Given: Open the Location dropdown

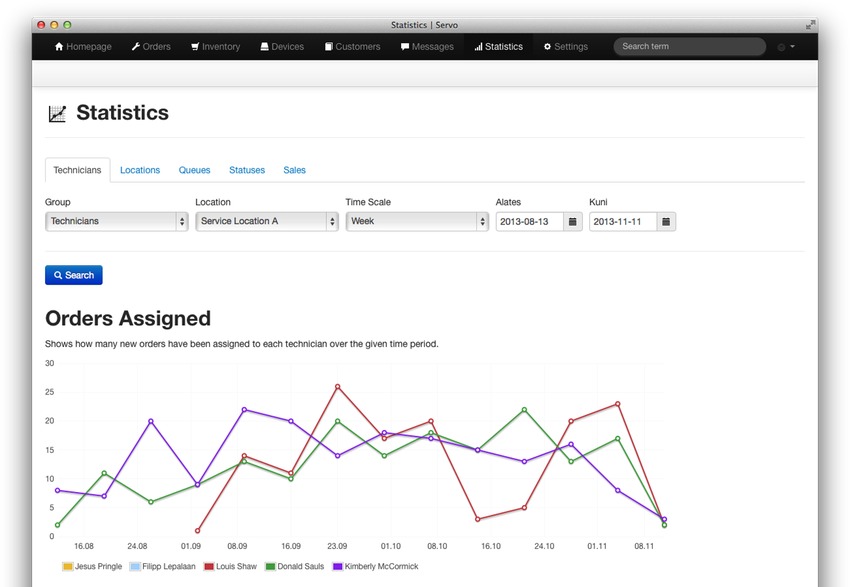Looking at the screenshot, I should coord(267,221).
